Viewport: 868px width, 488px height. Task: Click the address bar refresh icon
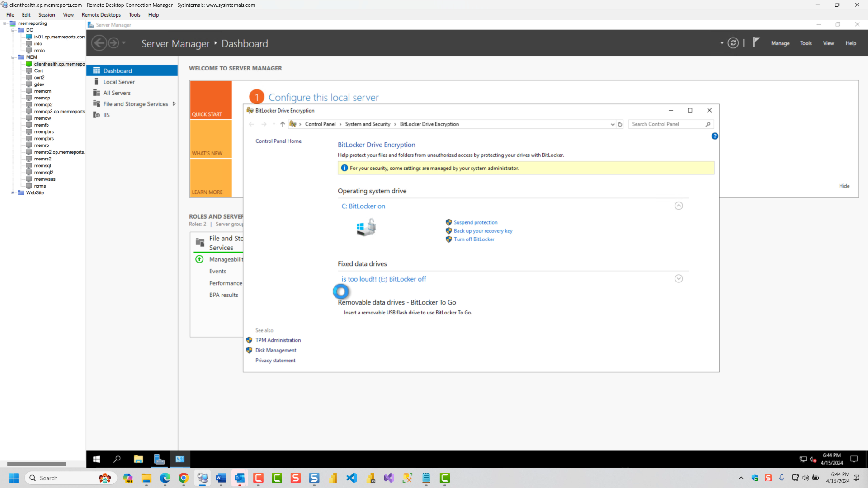(x=620, y=124)
